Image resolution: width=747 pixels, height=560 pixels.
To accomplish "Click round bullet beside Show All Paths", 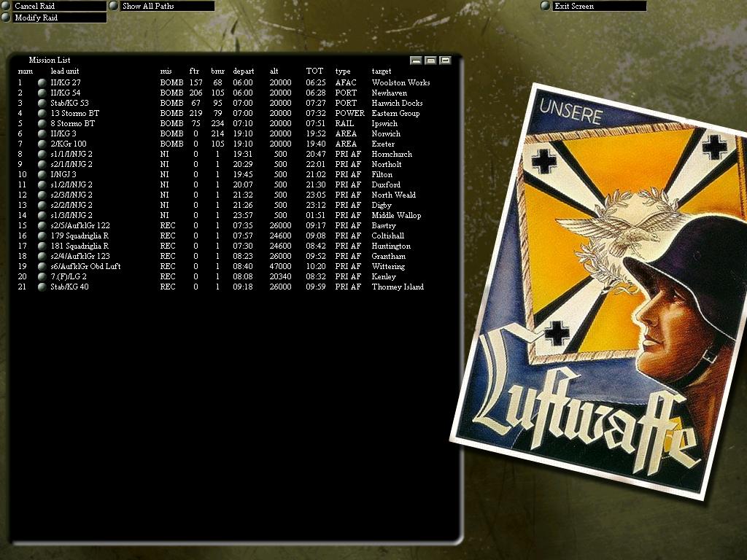I will [x=113, y=6].
